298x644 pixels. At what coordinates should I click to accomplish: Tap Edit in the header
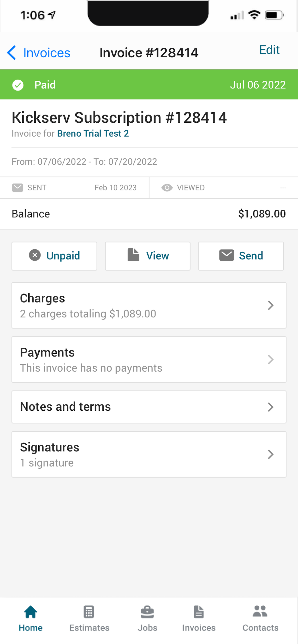(269, 50)
